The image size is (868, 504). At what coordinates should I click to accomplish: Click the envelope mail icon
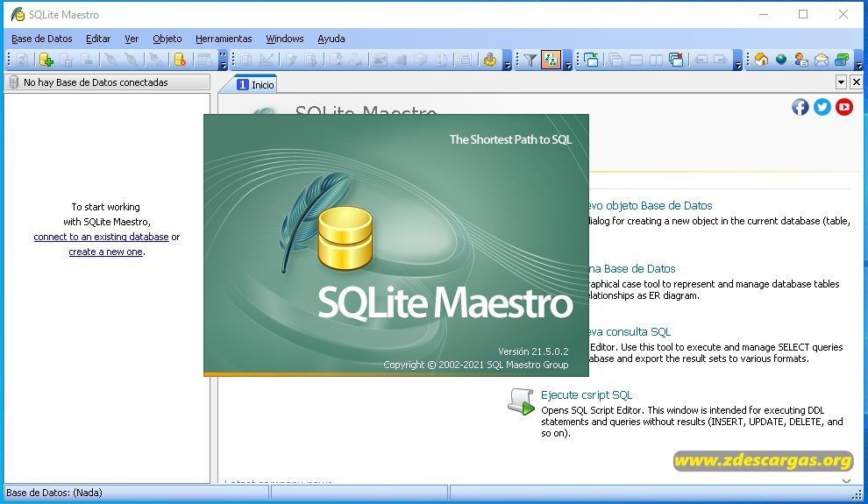tap(822, 60)
